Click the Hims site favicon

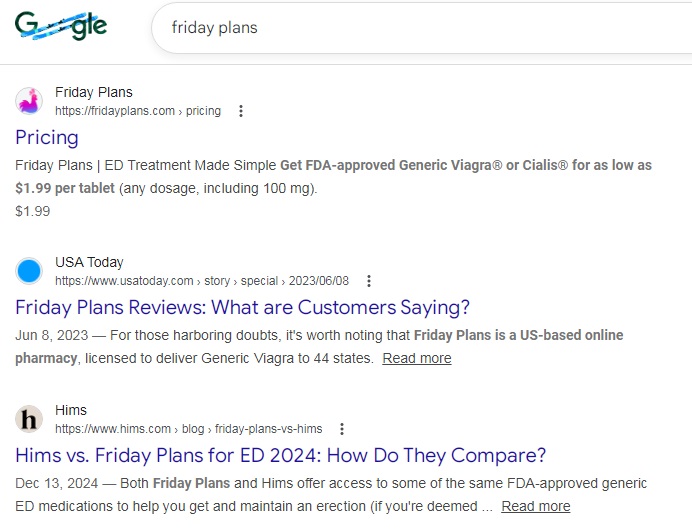pyautogui.click(x=29, y=419)
